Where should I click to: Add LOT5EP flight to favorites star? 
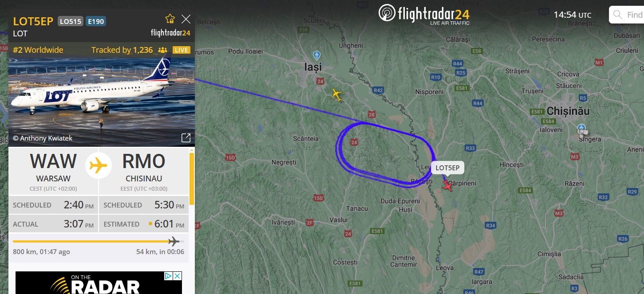coord(170,19)
